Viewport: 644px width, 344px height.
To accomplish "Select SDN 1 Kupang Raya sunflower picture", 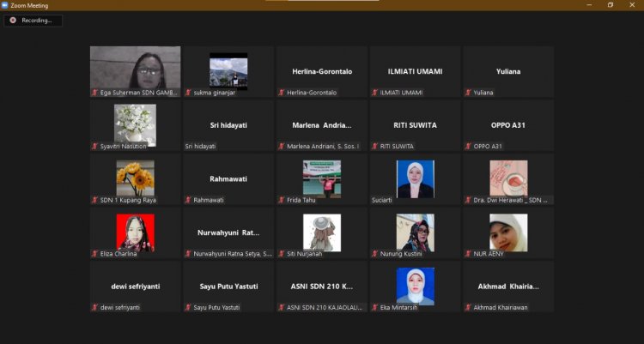I will 135,178.
